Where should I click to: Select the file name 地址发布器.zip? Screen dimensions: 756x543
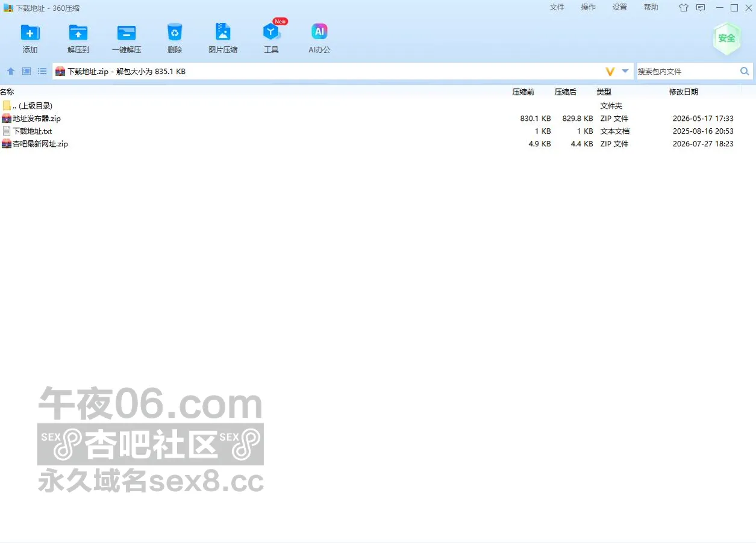(x=37, y=119)
